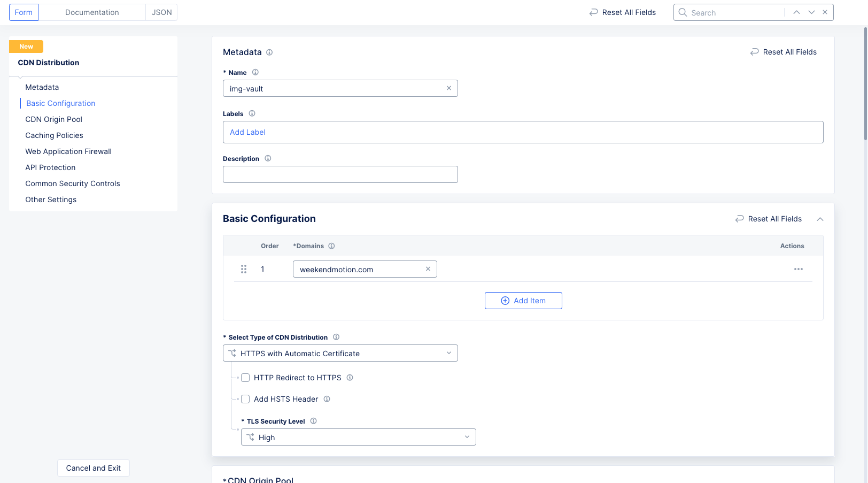Image resolution: width=868 pixels, height=483 pixels.
Task: Click the Description input field
Action: 340,174
